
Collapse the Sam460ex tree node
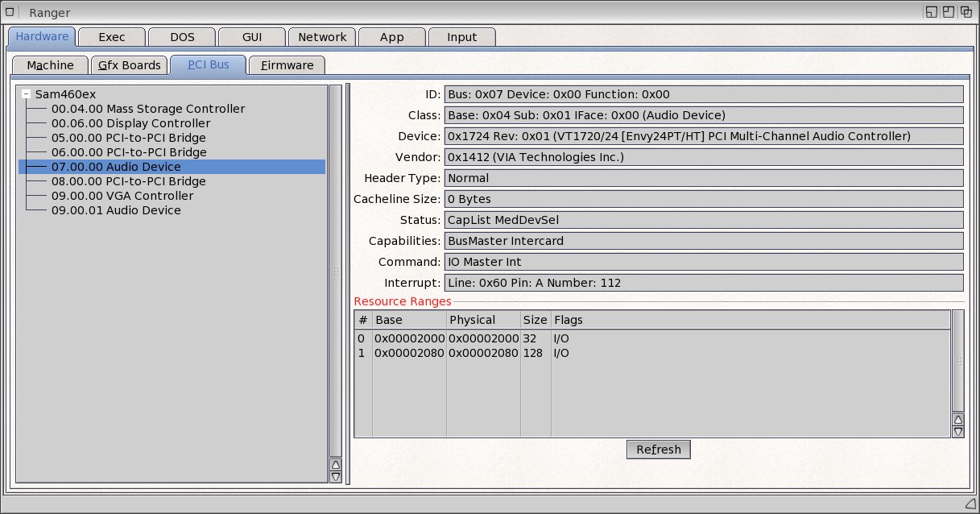(x=27, y=94)
